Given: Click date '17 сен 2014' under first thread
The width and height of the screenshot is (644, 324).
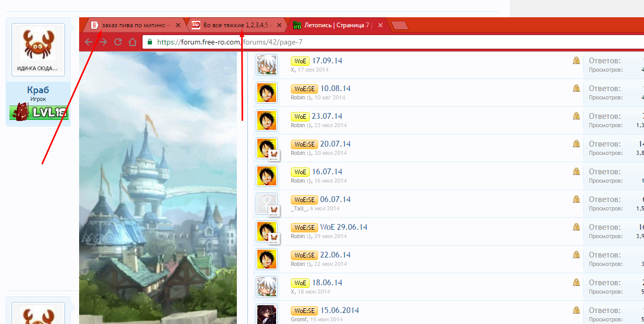Looking at the screenshot, I should [314, 70].
